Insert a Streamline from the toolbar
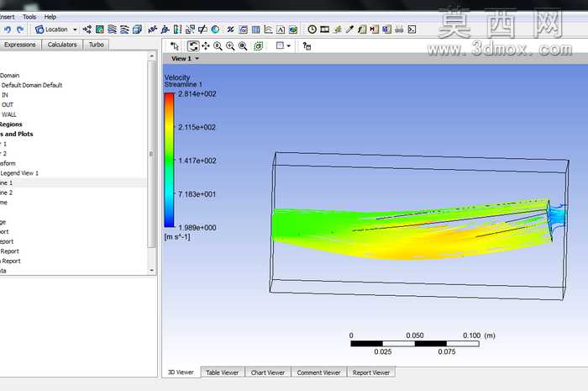This screenshot has width=588, height=391. [x=112, y=29]
